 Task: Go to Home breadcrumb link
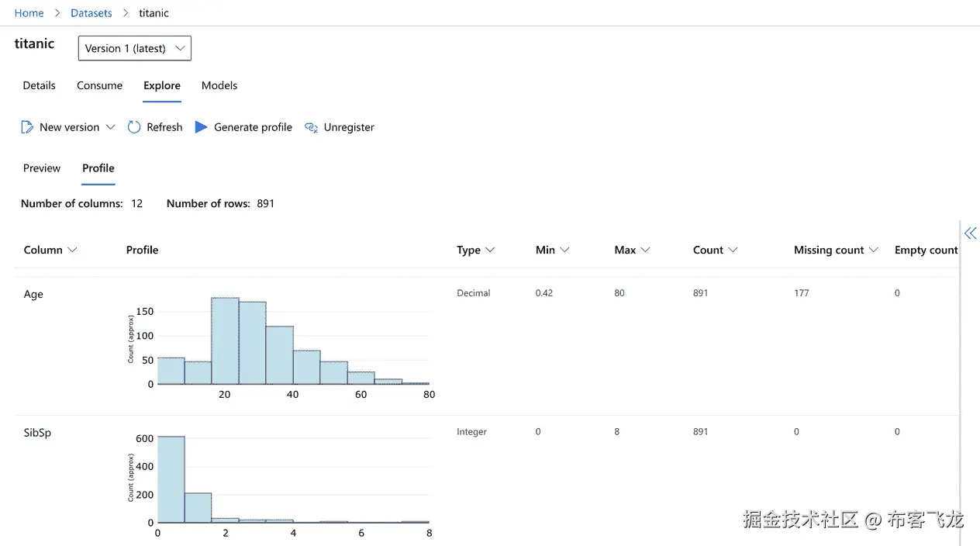(x=29, y=13)
